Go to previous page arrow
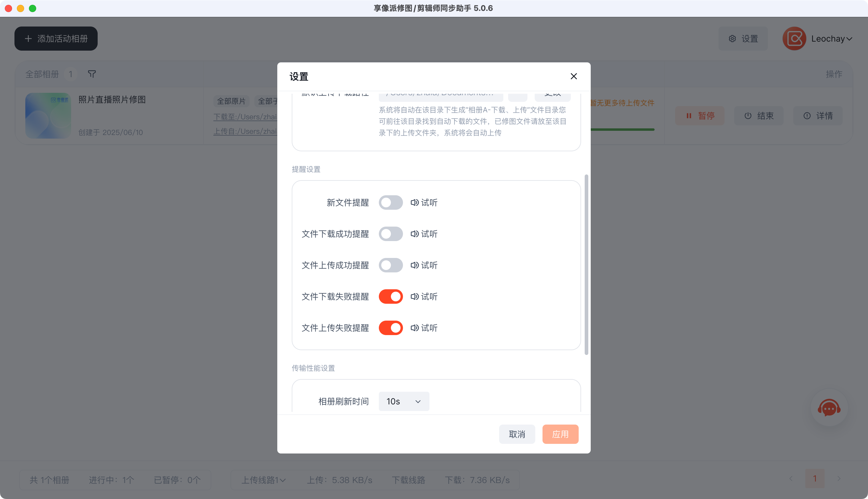The width and height of the screenshot is (868, 499). [791, 479]
